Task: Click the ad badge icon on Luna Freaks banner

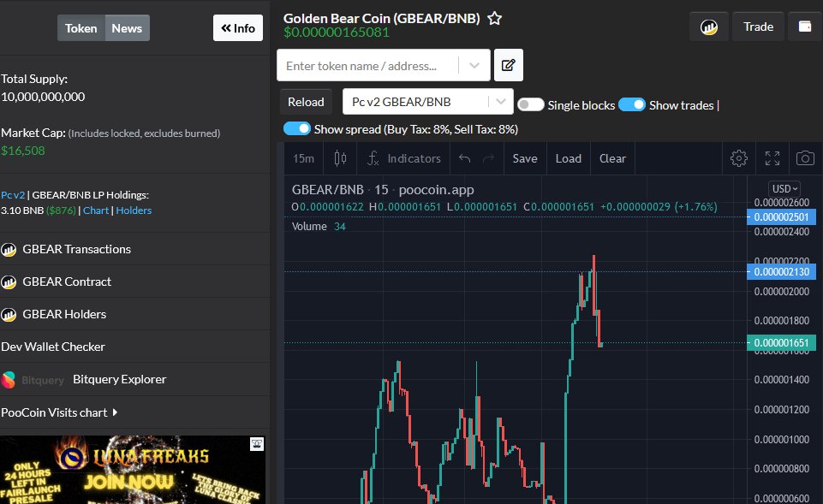Action: tap(257, 444)
